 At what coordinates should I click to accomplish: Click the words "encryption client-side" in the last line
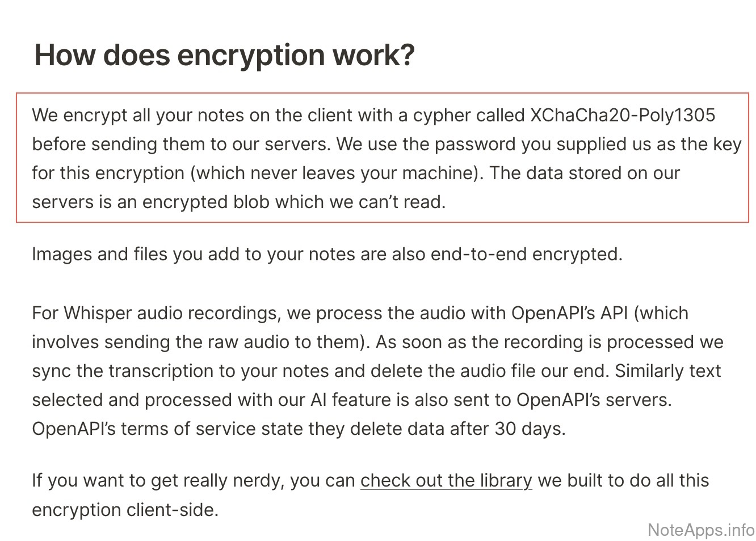coord(125,509)
